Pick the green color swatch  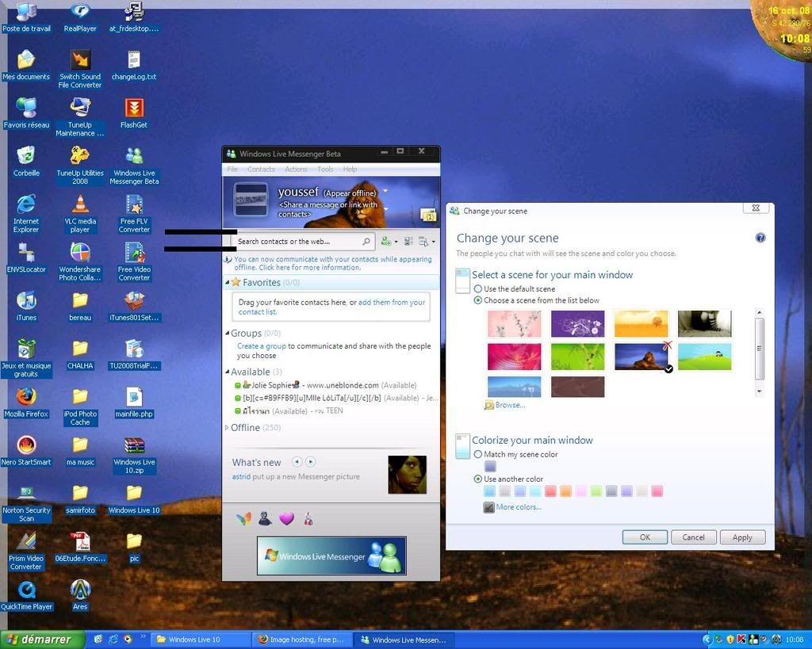click(596, 491)
